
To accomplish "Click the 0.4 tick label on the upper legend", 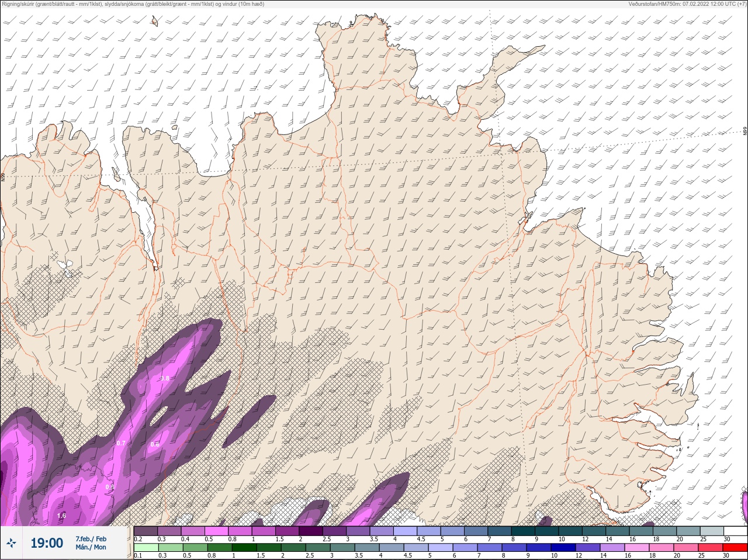I will (185, 539).
